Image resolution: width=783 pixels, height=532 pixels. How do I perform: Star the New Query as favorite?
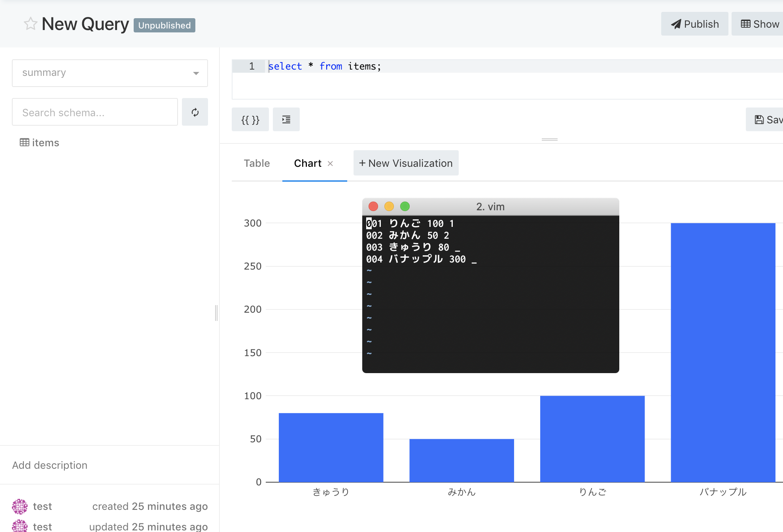coord(30,24)
